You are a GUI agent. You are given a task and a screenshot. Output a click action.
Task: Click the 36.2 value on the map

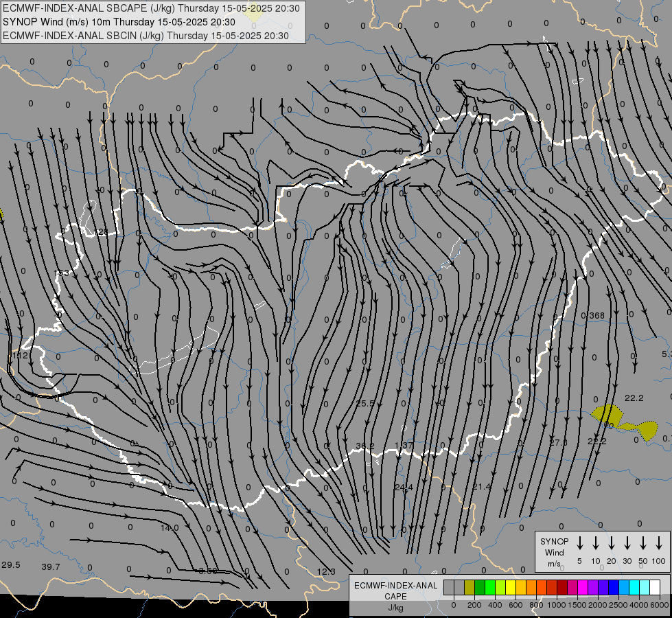pos(365,446)
